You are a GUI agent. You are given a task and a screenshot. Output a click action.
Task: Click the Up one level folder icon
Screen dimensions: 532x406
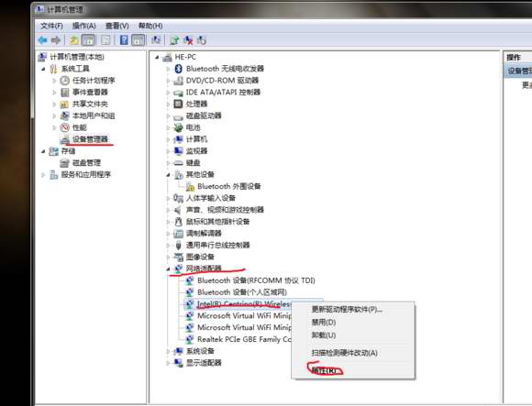[x=74, y=40]
